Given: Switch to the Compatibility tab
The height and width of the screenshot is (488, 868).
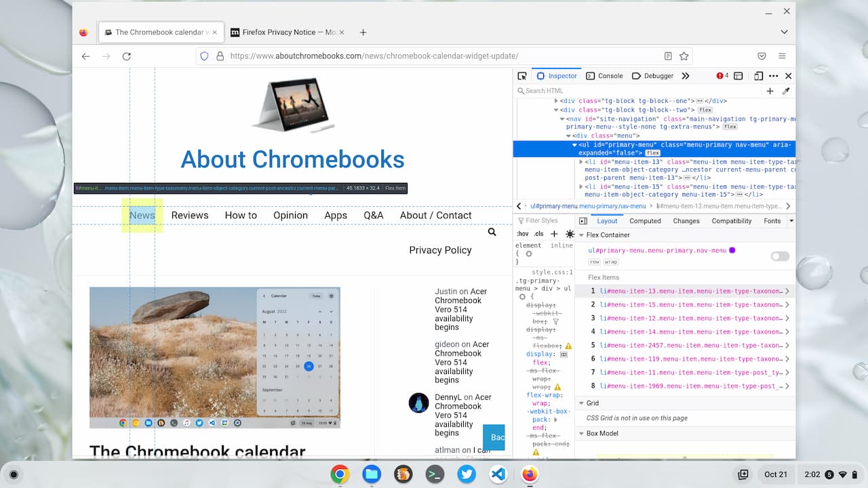Looking at the screenshot, I should 732,221.
